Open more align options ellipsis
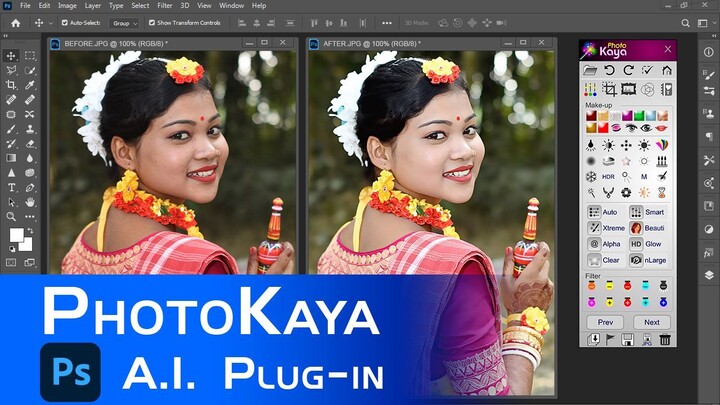Screen dimensions: 720x405 [387, 23]
